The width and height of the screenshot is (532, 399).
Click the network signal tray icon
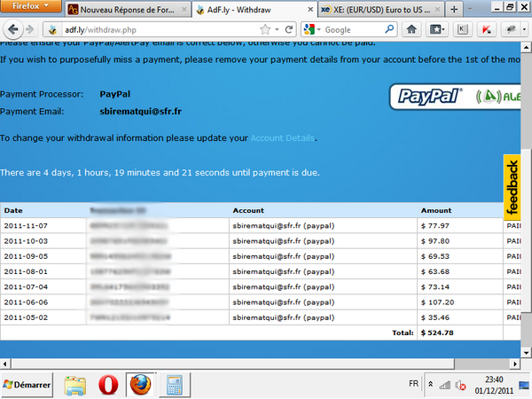point(445,385)
